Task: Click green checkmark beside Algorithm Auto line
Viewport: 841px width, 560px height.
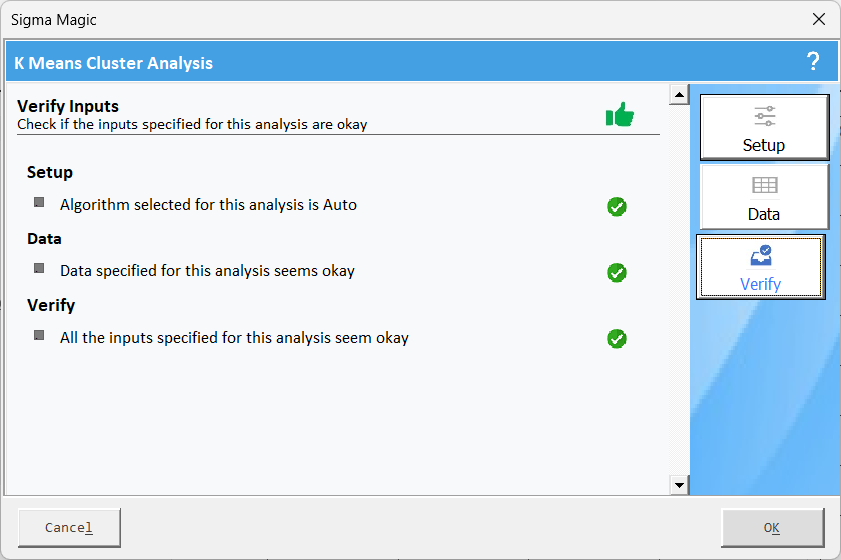Action: click(x=617, y=207)
